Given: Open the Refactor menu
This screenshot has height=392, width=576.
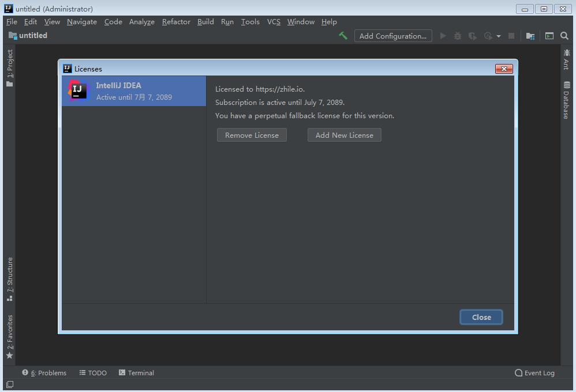Looking at the screenshot, I should coord(177,22).
